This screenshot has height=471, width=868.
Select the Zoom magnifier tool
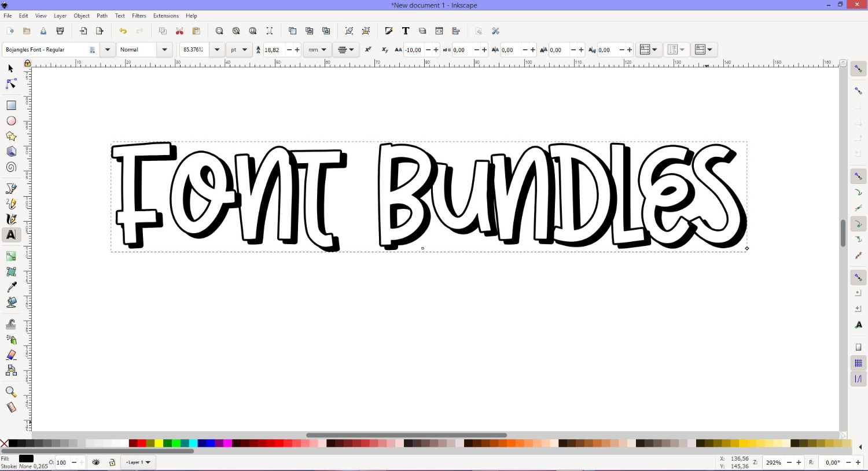[x=11, y=392]
